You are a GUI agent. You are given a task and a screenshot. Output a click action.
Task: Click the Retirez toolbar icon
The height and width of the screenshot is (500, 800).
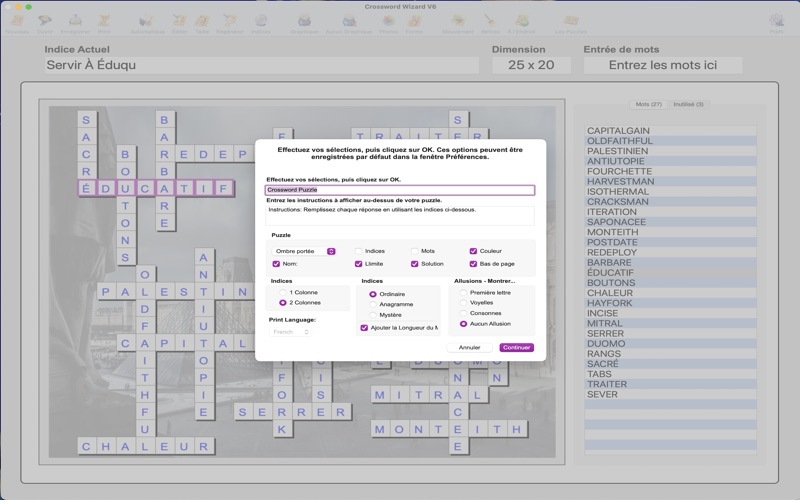click(490, 21)
